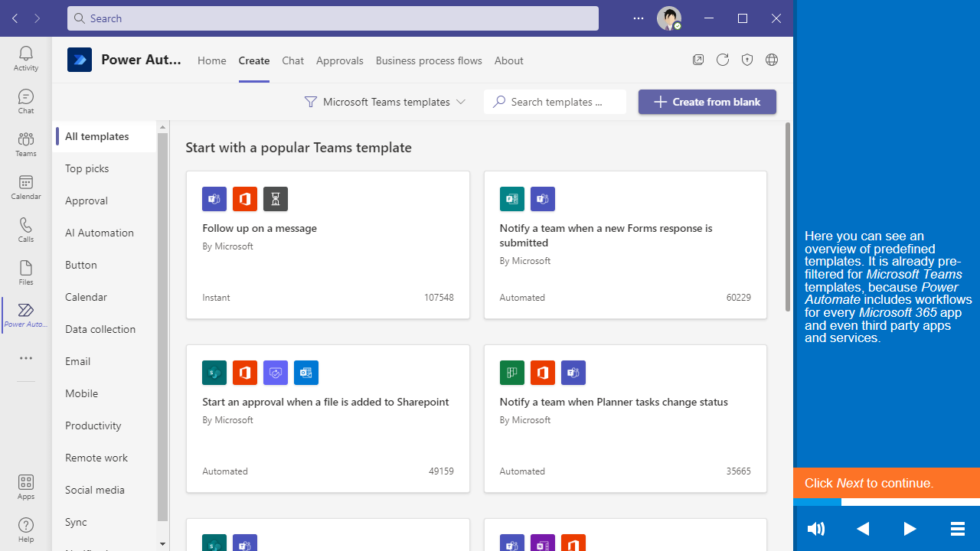Screen dimensions: 980x551
Task: Click the tutorial progress bar
Action: [x=887, y=502]
